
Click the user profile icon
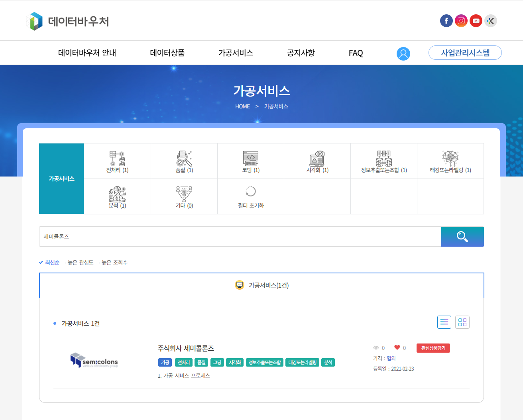tap(403, 53)
